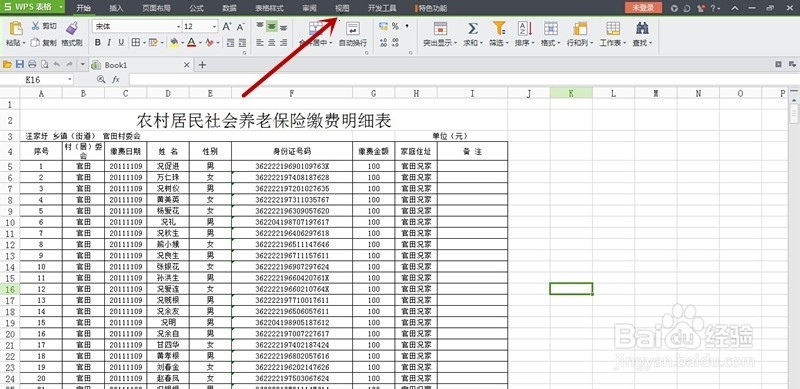This screenshot has width=800, height=389.
Task: Click the clear formatting eraser icon
Action: tap(209, 43)
